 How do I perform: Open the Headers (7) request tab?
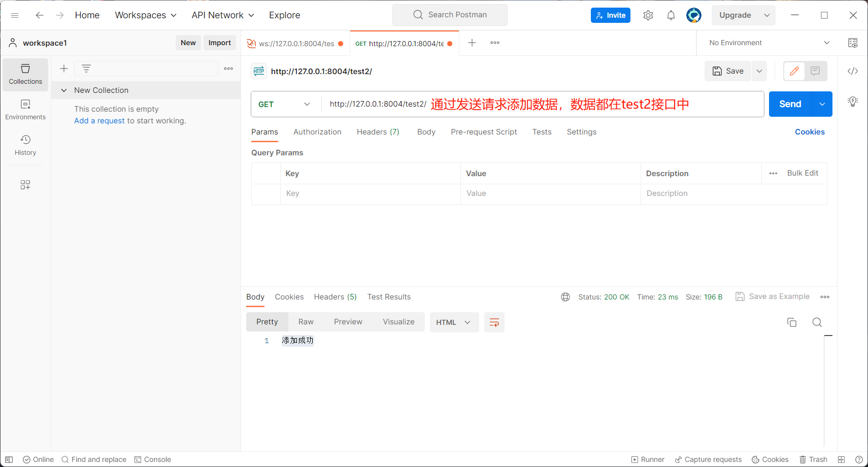[x=378, y=132]
